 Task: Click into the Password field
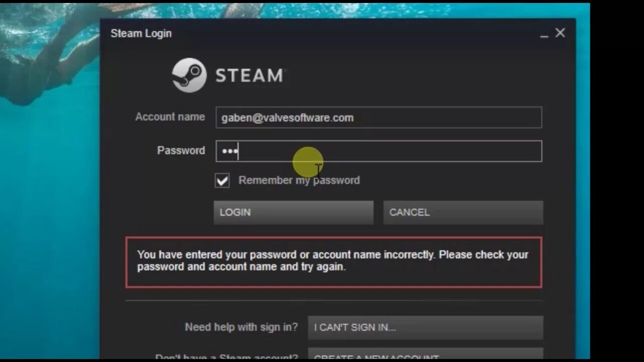[x=379, y=151]
